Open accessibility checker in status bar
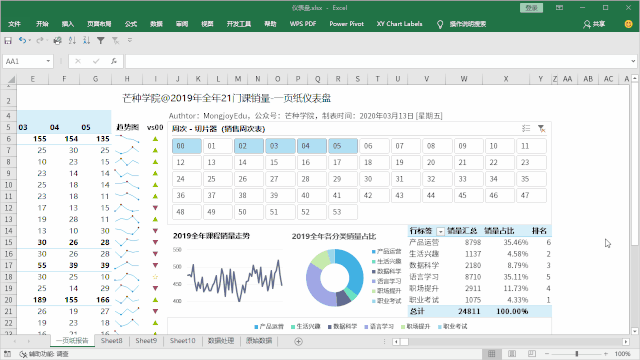Image resolution: width=640 pixels, height=360 pixels. (44, 354)
